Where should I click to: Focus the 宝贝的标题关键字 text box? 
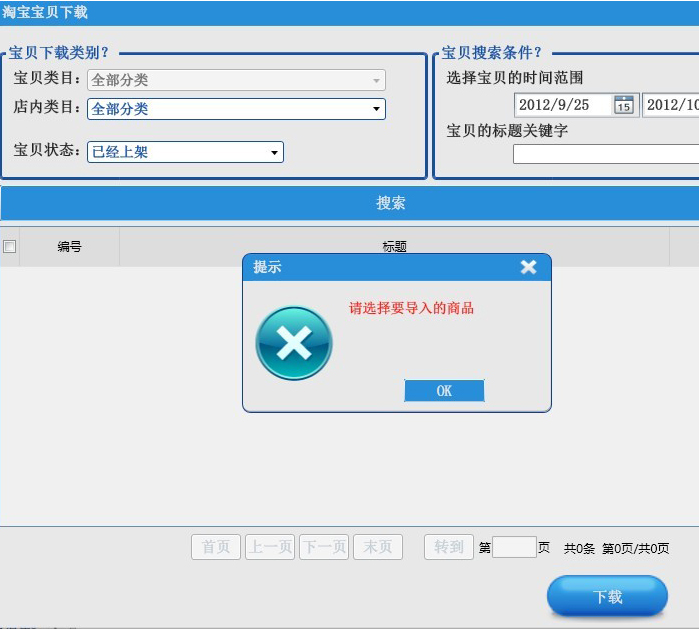[x=606, y=155]
